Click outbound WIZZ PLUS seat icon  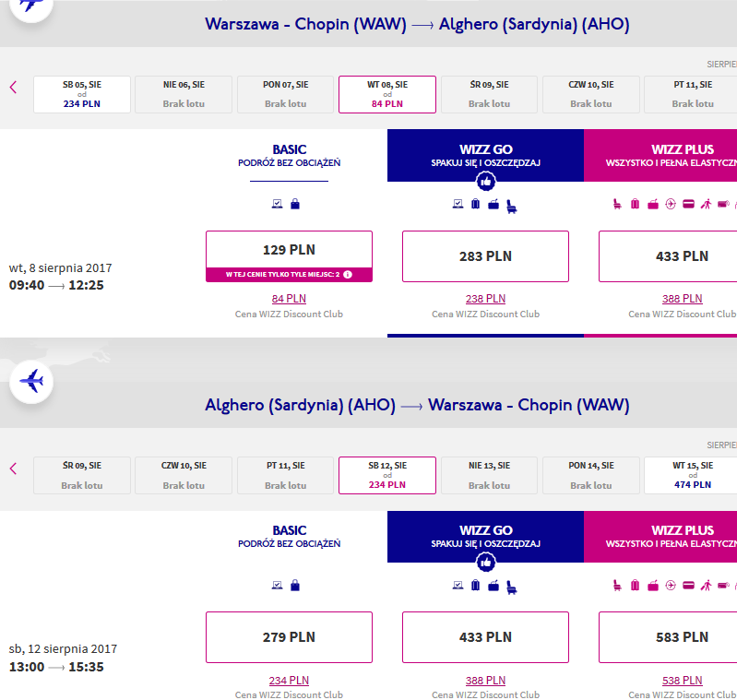tap(617, 204)
